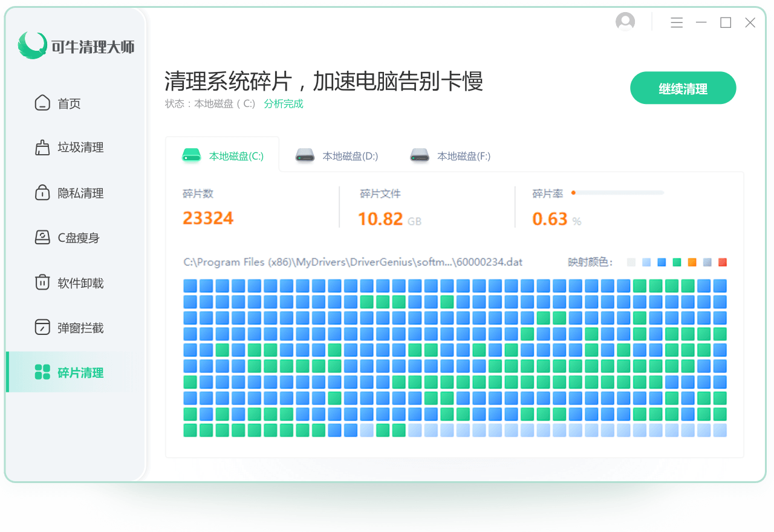This screenshot has height=532, width=774.
Task: Click the 60000234.dat file path text
Action: click(x=353, y=262)
